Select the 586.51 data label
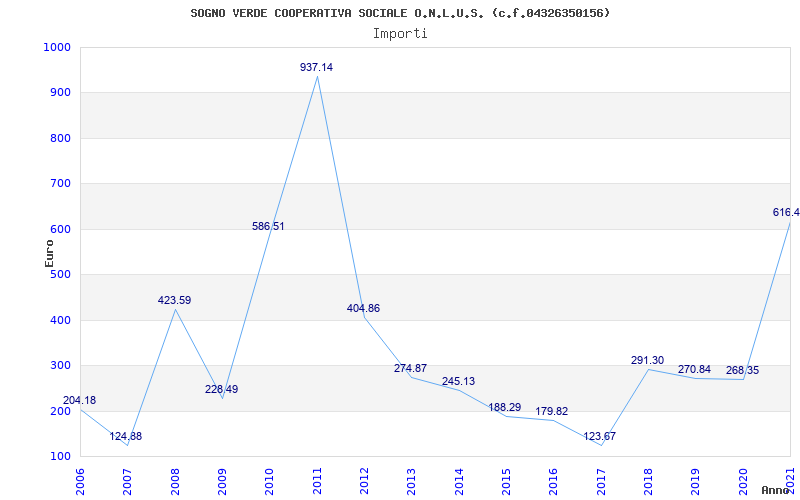 (x=268, y=227)
